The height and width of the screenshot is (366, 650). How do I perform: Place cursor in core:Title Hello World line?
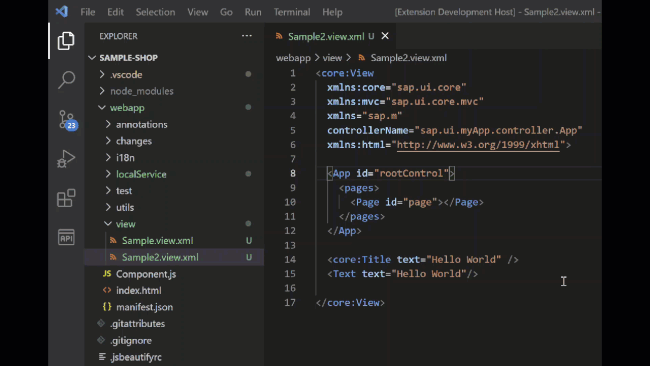[x=423, y=259]
